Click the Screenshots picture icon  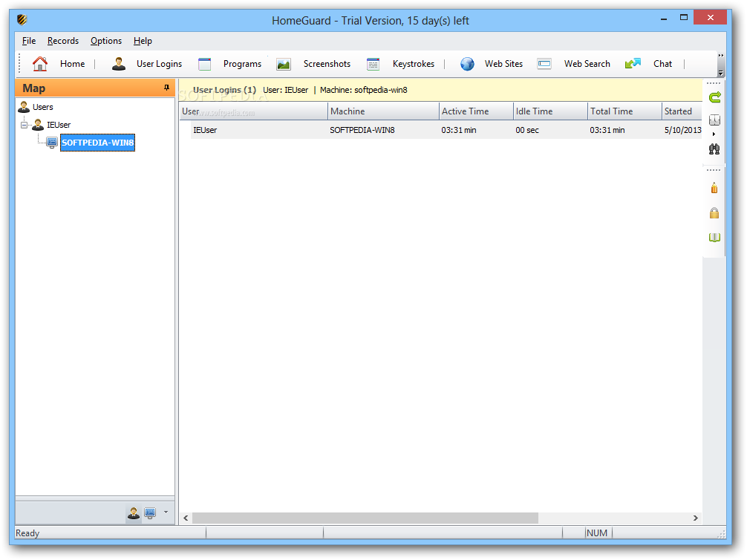(284, 64)
